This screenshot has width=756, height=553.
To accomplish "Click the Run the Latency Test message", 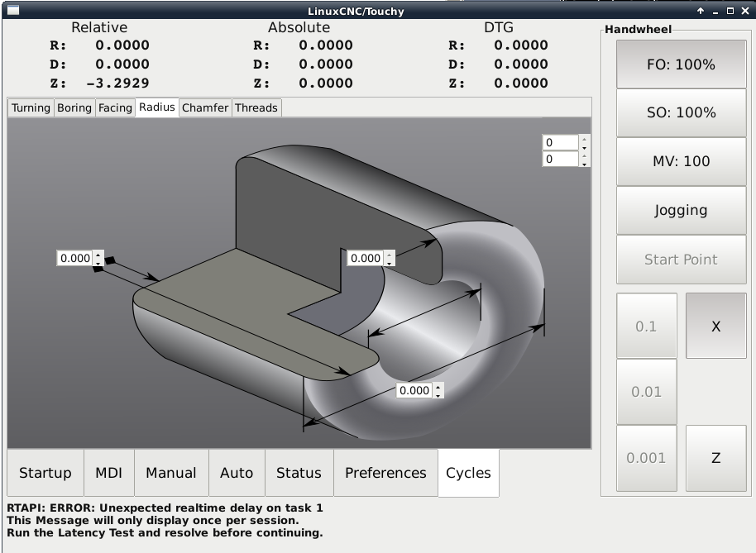I will coord(165,533).
